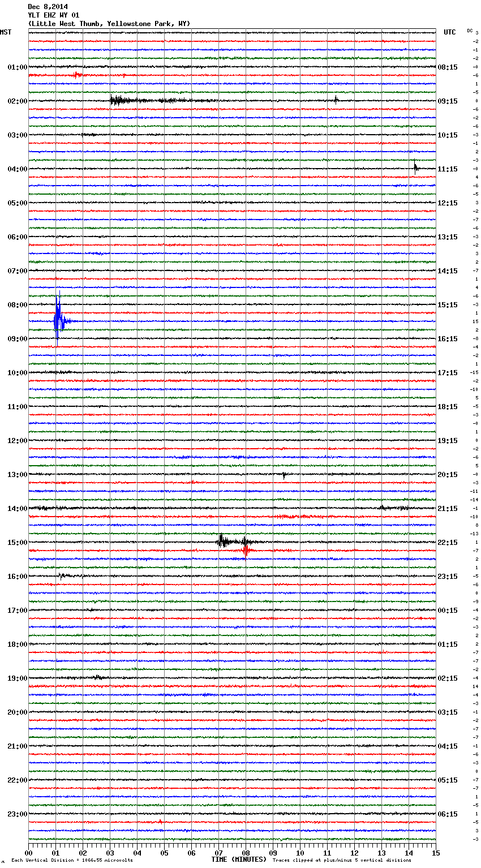
Task: Click minute tick label '15' on the bottom axis
Action: [x=436, y=853]
